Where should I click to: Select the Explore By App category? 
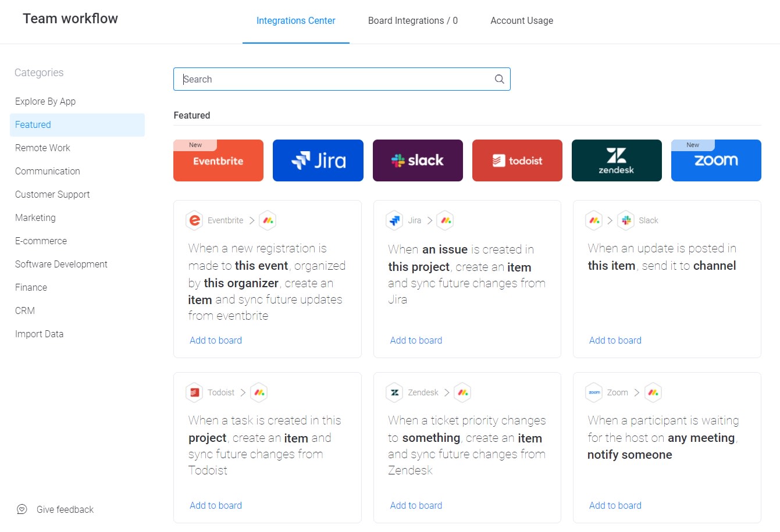77,101
